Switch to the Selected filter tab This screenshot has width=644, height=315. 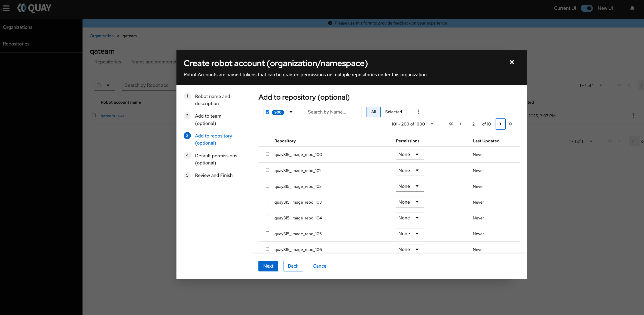click(x=393, y=112)
